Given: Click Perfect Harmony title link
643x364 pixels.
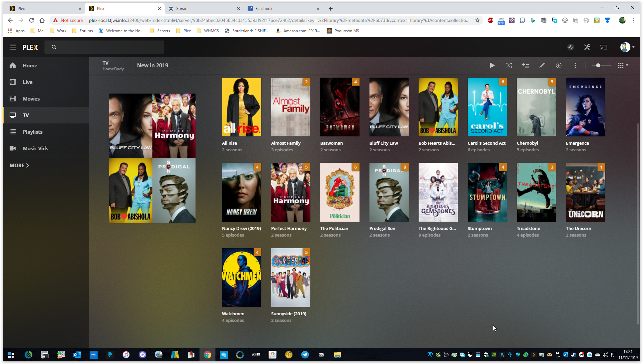Looking at the screenshot, I should 289,228.
